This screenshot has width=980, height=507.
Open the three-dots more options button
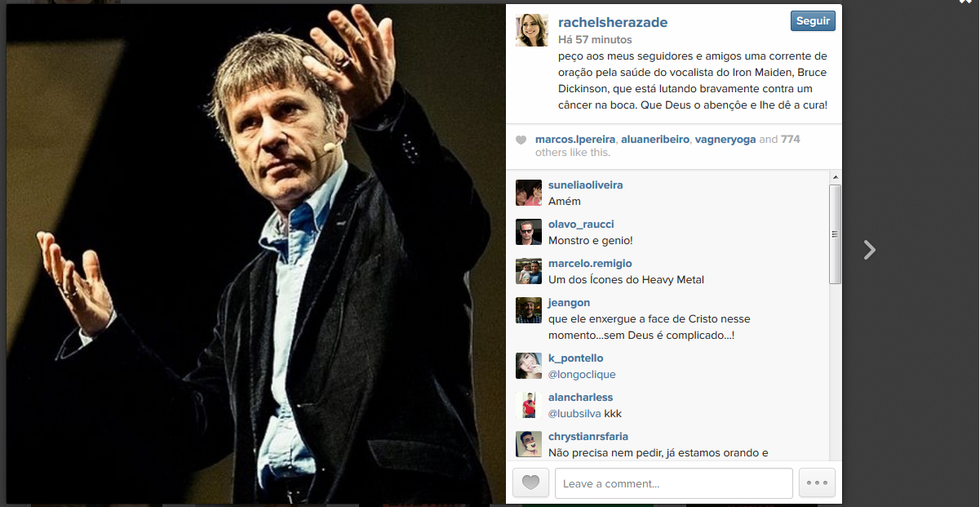click(817, 483)
